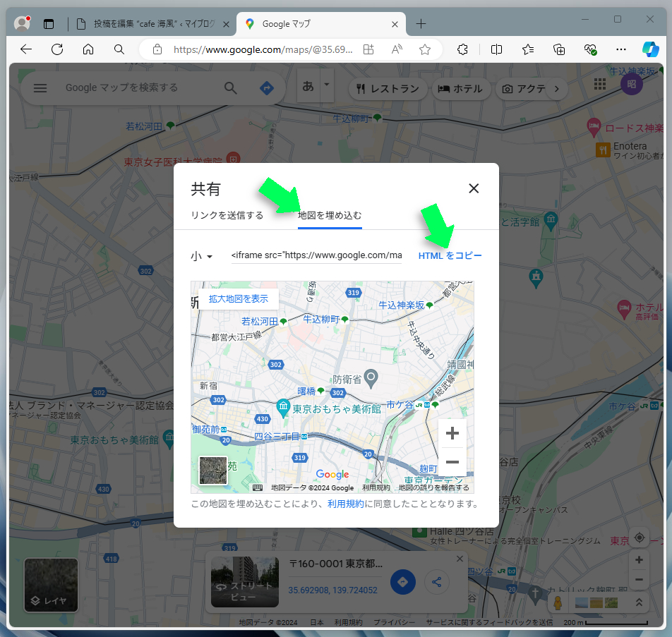Dismiss the location card at the bottom
672x637 pixels.
click(460, 559)
